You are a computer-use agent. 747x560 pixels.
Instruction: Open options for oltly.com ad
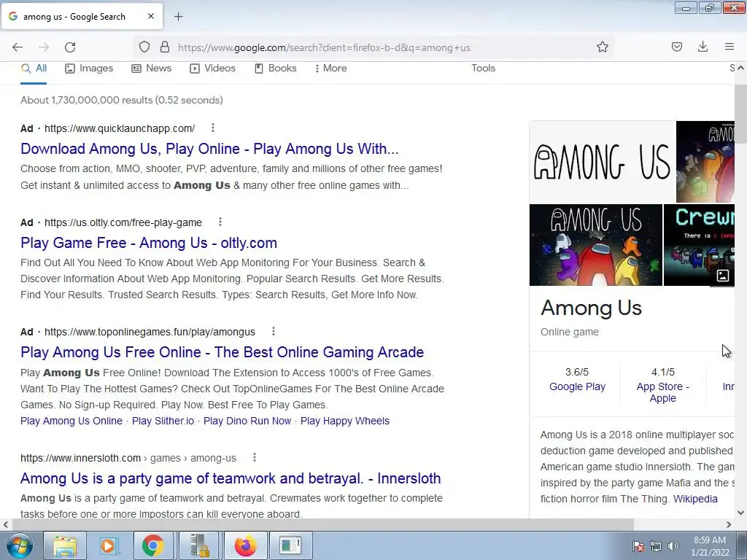pos(220,222)
